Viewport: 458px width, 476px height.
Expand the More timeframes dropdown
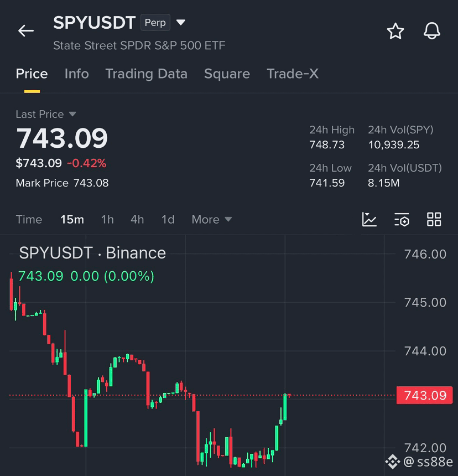[212, 219]
